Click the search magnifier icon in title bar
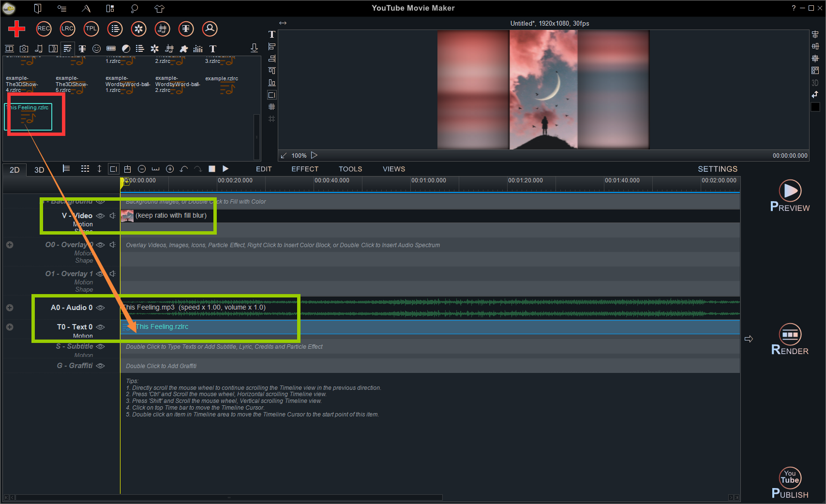 [x=135, y=8]
